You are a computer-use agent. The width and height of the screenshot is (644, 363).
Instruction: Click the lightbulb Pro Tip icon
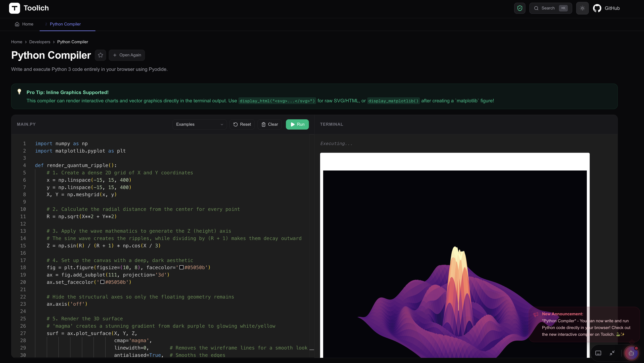[19, 92]
